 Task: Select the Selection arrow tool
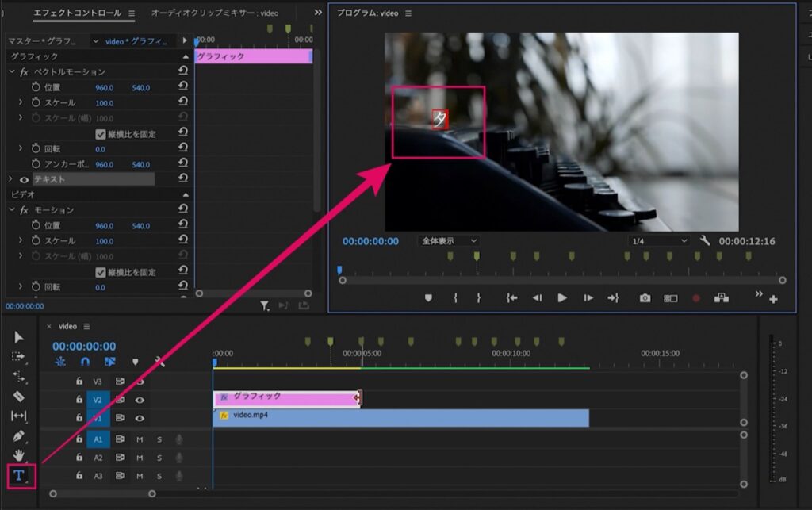pos(19,338)
